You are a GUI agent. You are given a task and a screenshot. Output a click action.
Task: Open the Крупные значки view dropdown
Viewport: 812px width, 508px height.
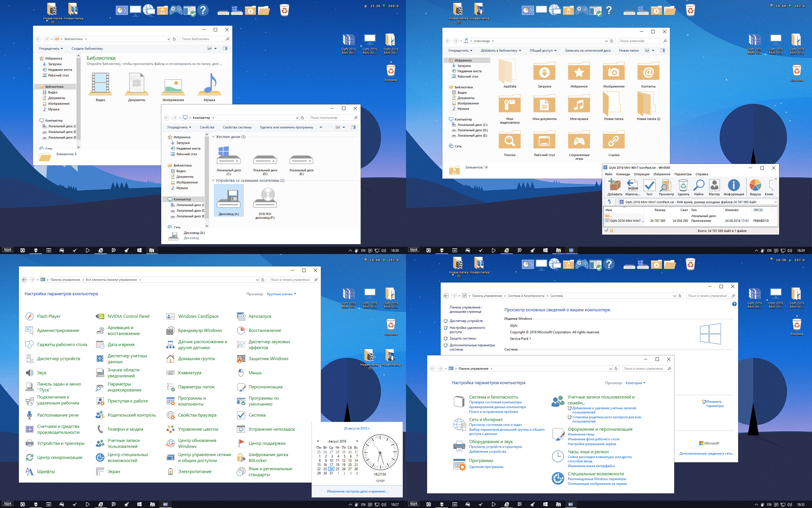click(281, 294)
